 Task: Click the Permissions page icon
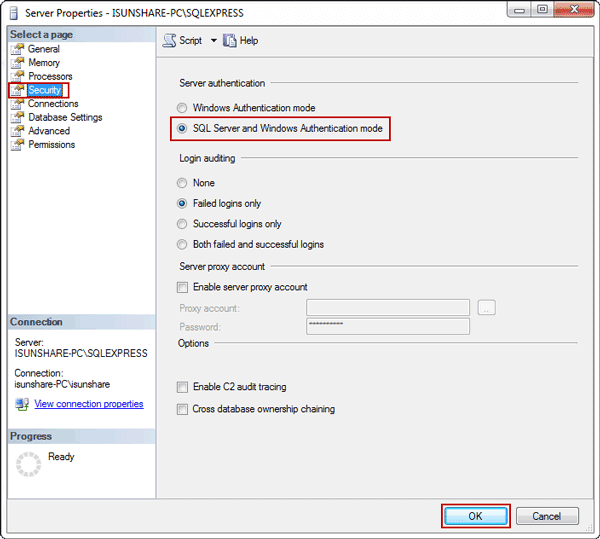pyautogui.click(x=17, y=145)
